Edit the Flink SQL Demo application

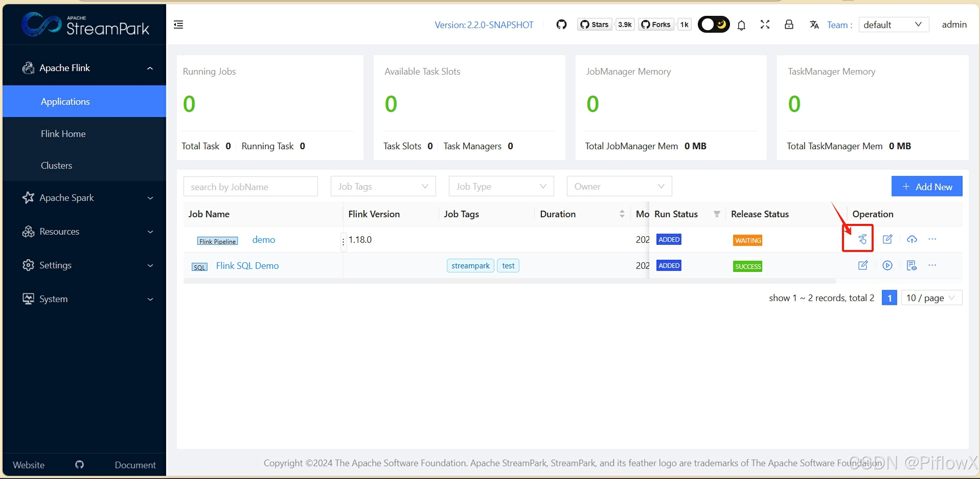[863, 265]
